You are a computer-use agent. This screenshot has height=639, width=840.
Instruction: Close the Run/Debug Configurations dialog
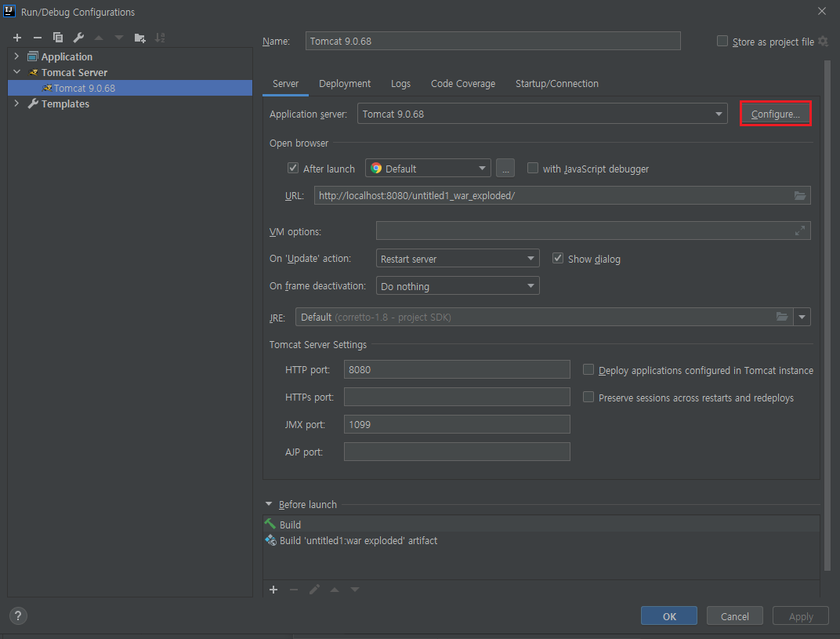[822, 11]
